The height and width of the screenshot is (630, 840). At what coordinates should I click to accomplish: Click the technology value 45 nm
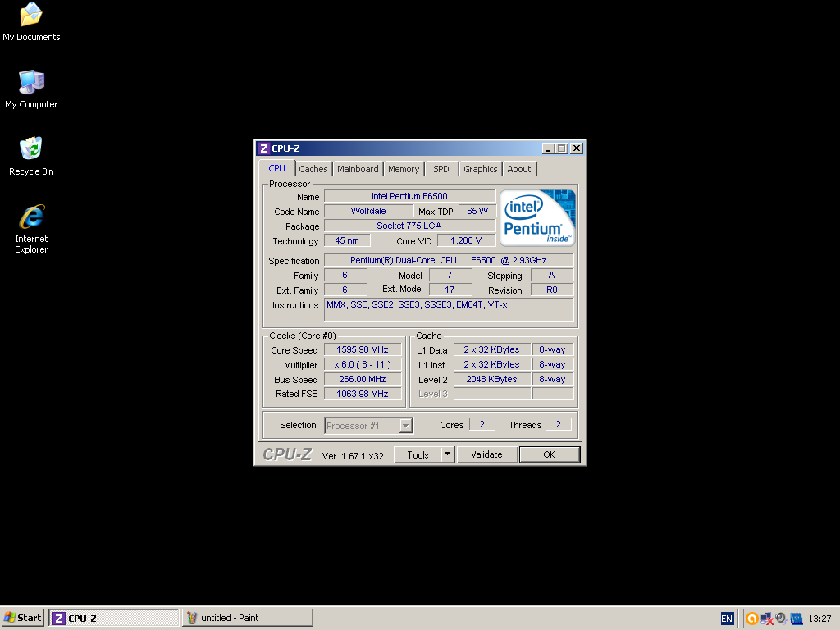[x=347, y=240]
